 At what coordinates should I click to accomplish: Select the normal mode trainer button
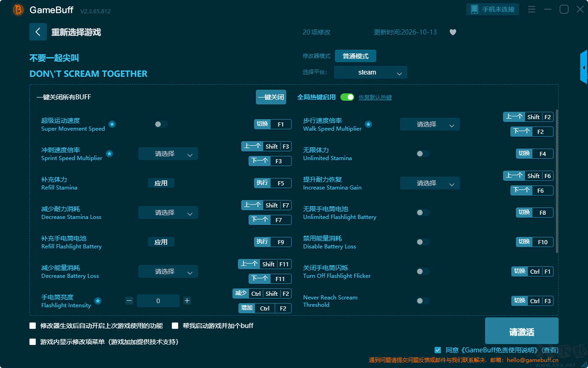click(356, 56)
